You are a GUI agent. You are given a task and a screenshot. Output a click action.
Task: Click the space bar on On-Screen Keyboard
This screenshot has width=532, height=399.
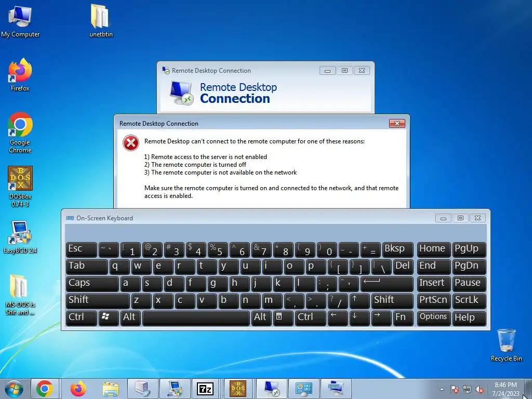coord(196,318)
